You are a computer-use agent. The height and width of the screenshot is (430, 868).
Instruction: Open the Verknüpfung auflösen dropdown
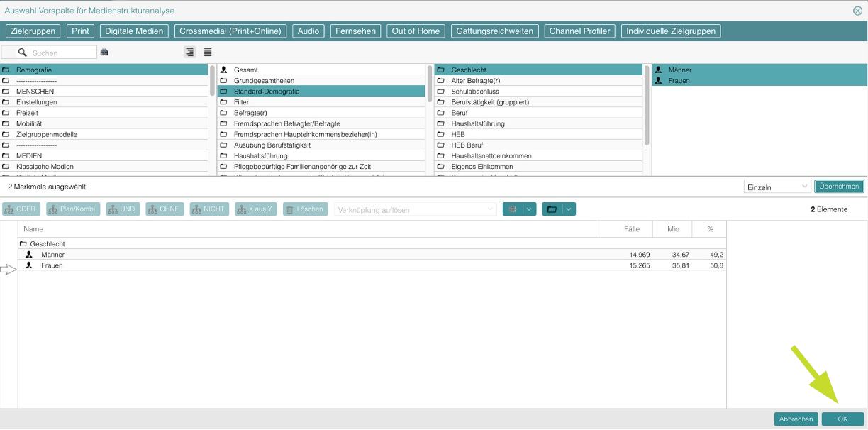415,209
